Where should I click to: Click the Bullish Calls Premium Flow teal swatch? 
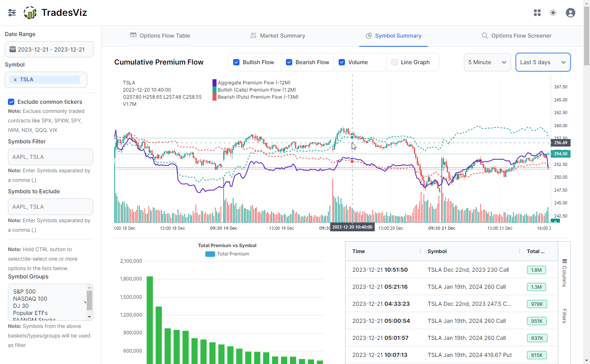coord(215,90)
